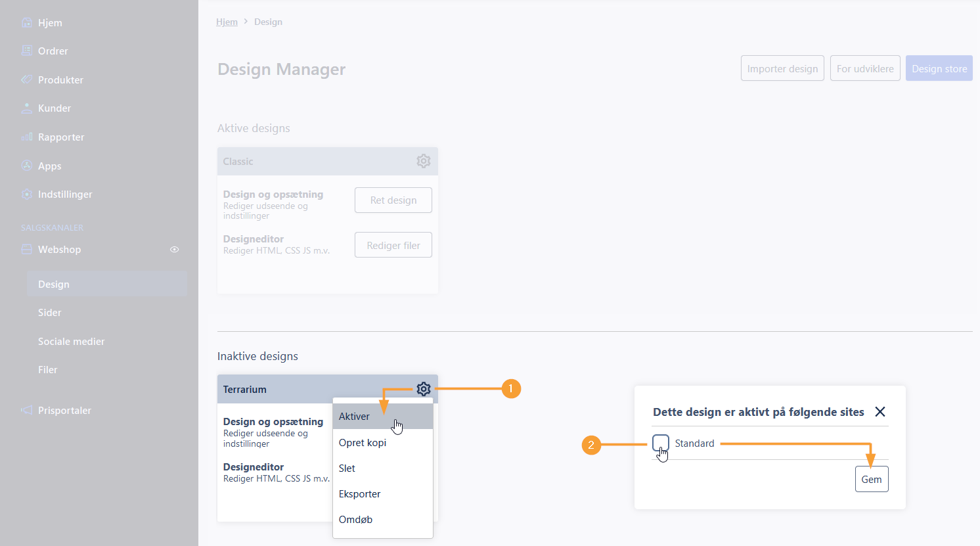This screenshot has width=980, height=546.
Task: Click the Ordrer icon in sidebar
Action: point(26,51)
